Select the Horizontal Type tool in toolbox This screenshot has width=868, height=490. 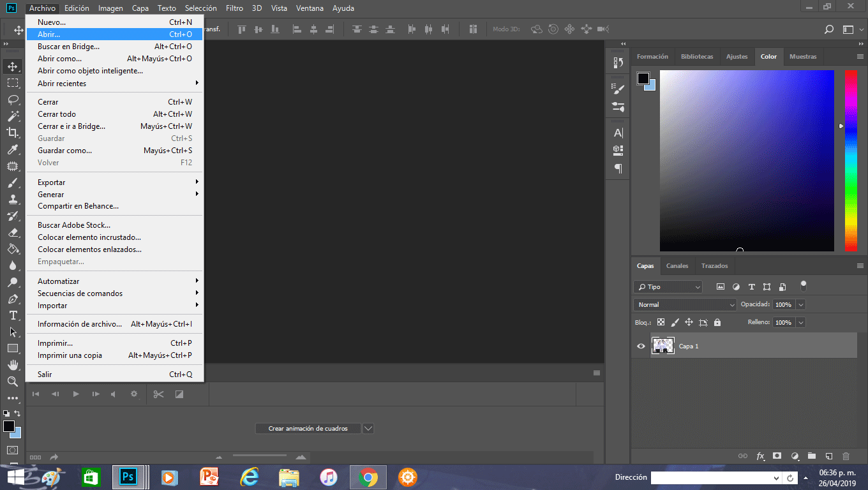coord(12,315)
